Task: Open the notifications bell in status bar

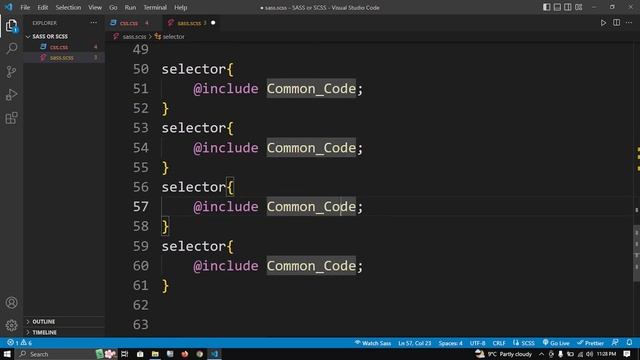Action: [629, 343]
